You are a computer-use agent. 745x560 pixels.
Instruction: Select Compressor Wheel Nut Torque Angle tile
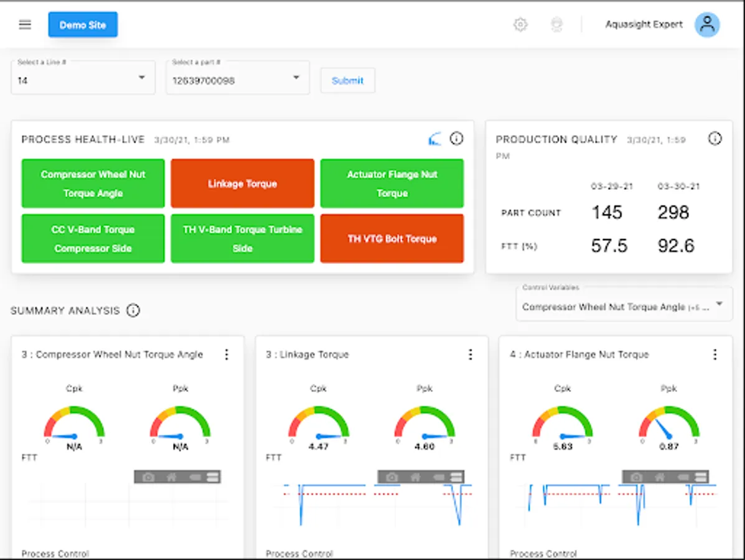pos(93,184)
